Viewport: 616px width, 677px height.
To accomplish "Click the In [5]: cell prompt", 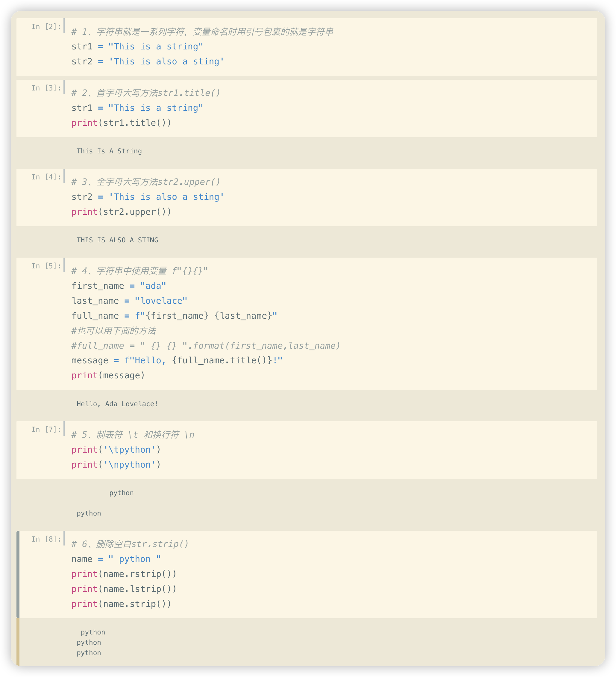I will click(46, 266).
